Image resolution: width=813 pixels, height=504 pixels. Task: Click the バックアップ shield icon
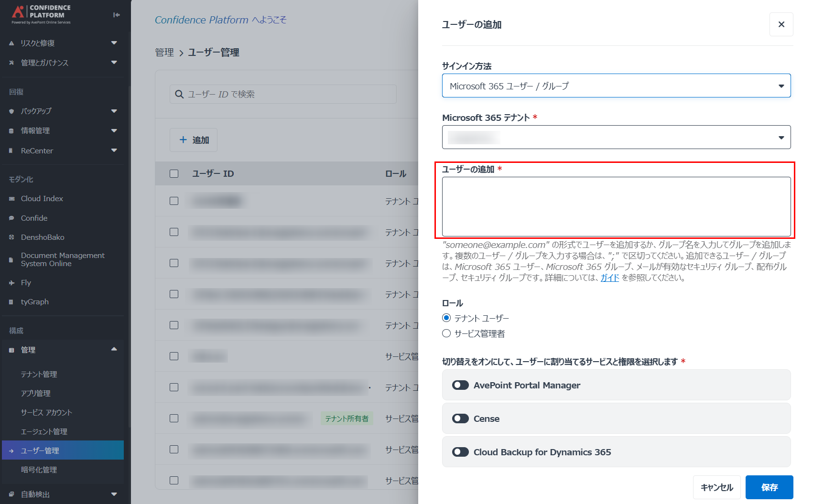[x=11, y=111]
